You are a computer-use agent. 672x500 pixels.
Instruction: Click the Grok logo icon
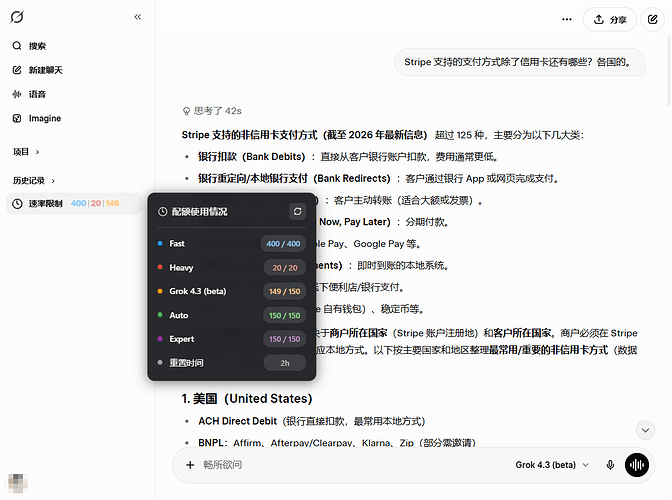[x=17, y=17]
